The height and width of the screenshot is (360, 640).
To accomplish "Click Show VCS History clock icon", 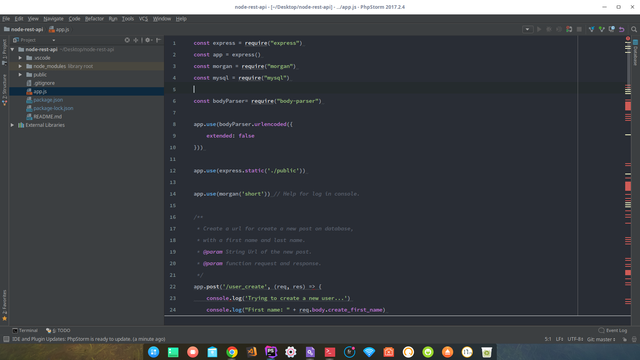I will click(611, 29).
